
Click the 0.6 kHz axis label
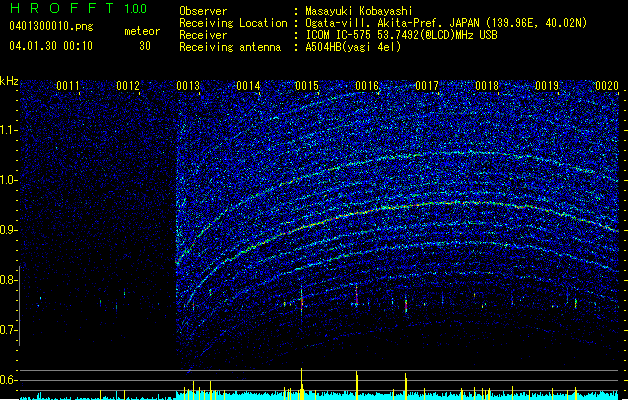(x=9, y=380)
